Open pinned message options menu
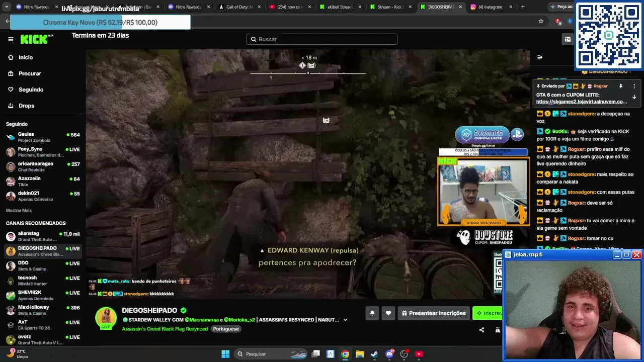The image size is (644, 362). 634,86
